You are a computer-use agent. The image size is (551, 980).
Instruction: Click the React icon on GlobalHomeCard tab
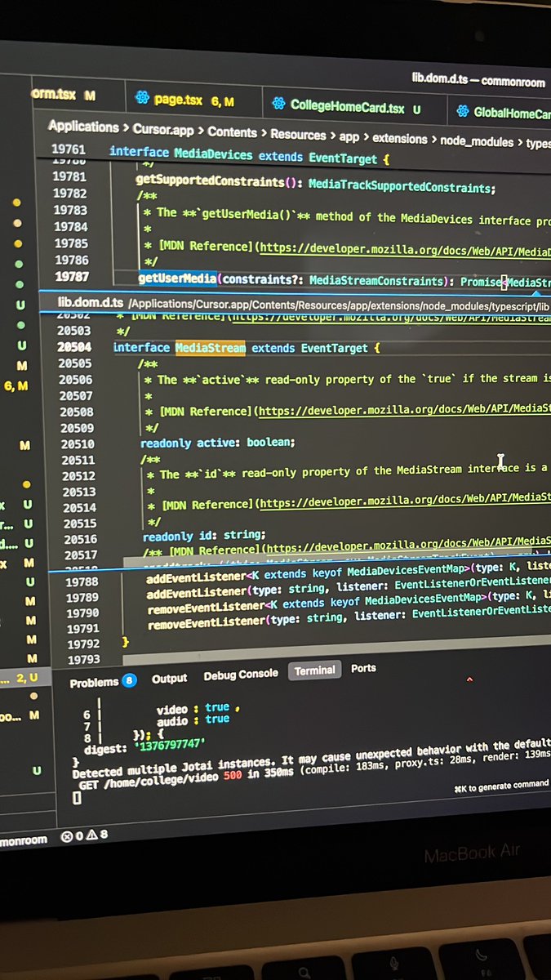(461, 111)
